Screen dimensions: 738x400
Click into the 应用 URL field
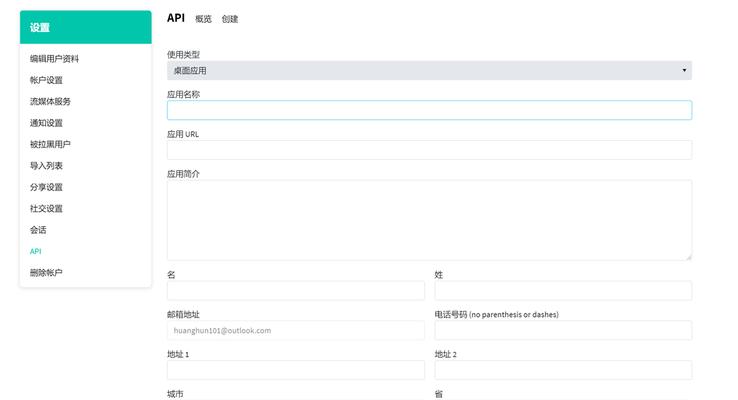(429, 150)
